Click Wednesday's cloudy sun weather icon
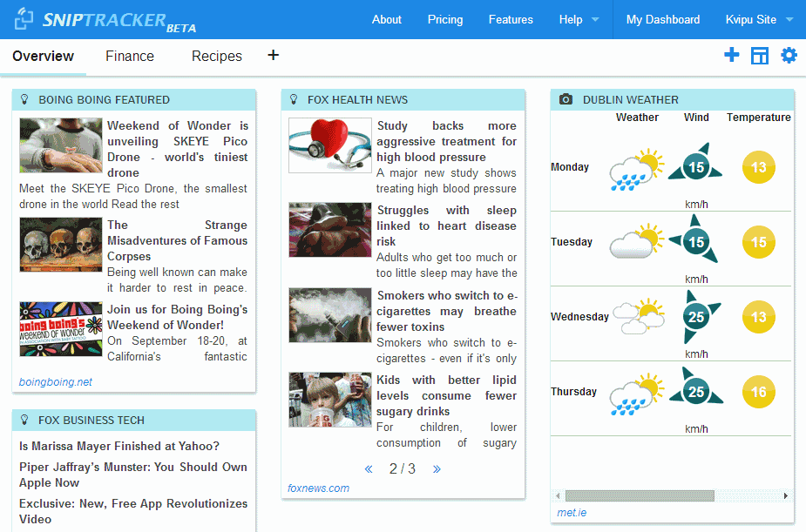Viewport: 806px width, 532px height. coord(639,316)
